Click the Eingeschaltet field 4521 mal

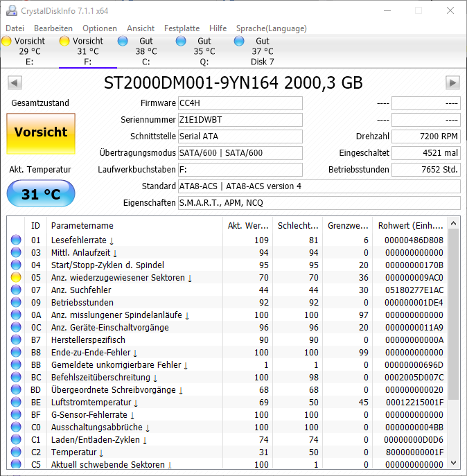pos(426,152)
